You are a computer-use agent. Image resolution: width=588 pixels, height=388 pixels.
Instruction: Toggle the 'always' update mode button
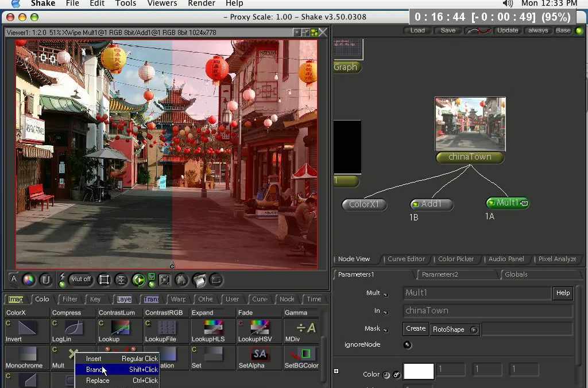[538, 31]
